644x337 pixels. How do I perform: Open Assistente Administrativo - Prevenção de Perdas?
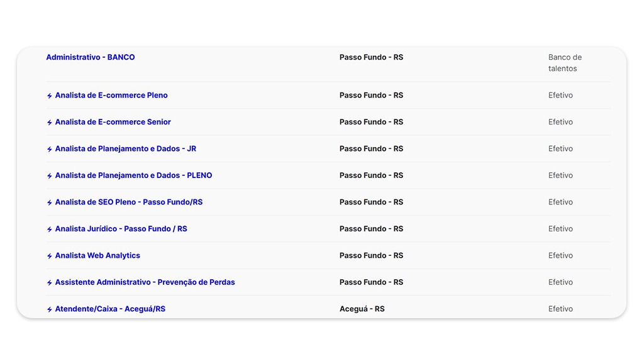pyautogui.click(x=145, y=282)
